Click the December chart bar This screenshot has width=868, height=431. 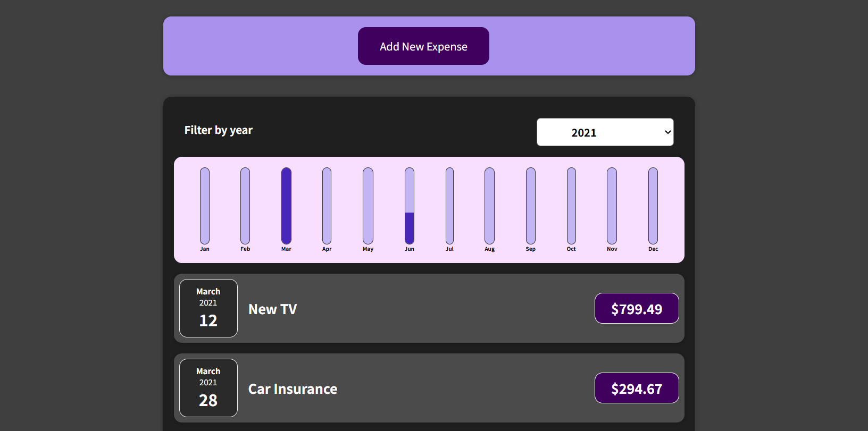tap(653, 206)
